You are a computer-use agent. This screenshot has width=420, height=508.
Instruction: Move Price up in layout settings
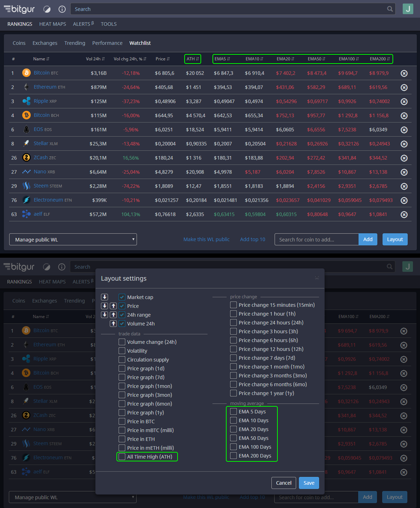pos(113,306)
